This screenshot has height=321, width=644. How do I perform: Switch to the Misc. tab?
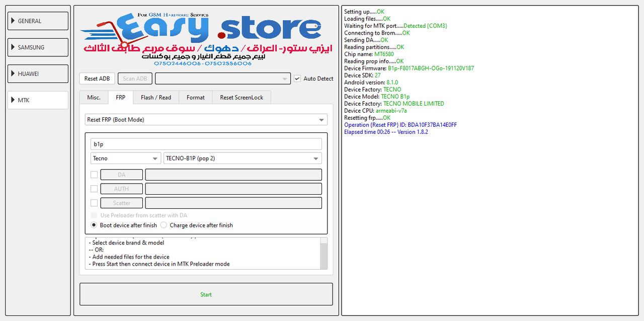click(94, 97)
